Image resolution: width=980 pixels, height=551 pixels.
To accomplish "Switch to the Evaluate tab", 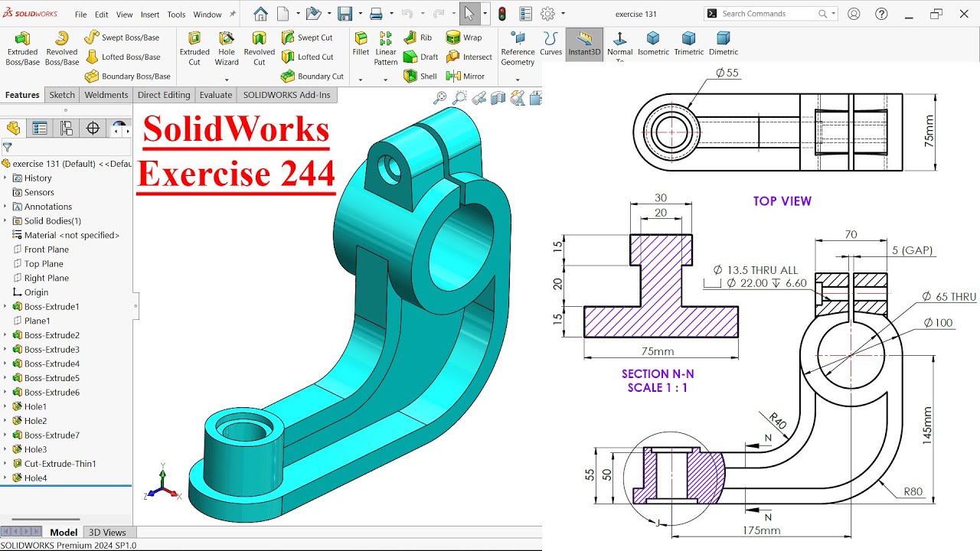I will tap(216, 95).
